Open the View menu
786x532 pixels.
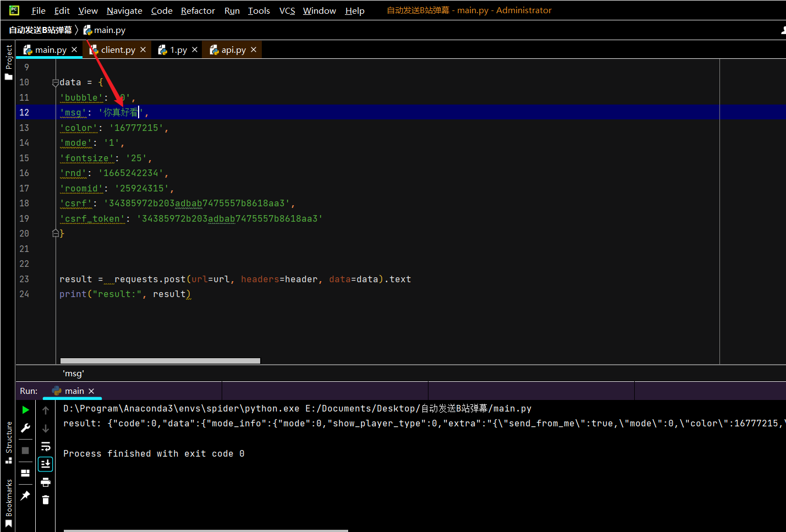point(88,10)
